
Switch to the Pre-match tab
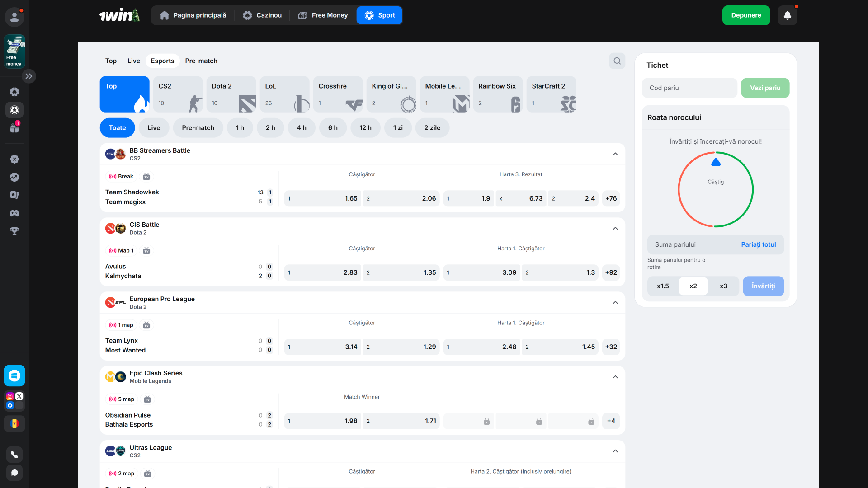tap(201, 61)
